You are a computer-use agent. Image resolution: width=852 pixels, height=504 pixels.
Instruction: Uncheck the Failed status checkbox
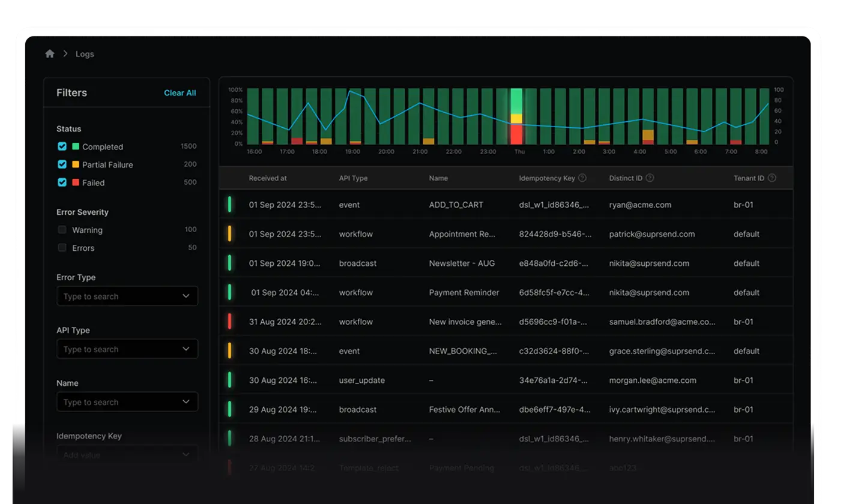62,182
